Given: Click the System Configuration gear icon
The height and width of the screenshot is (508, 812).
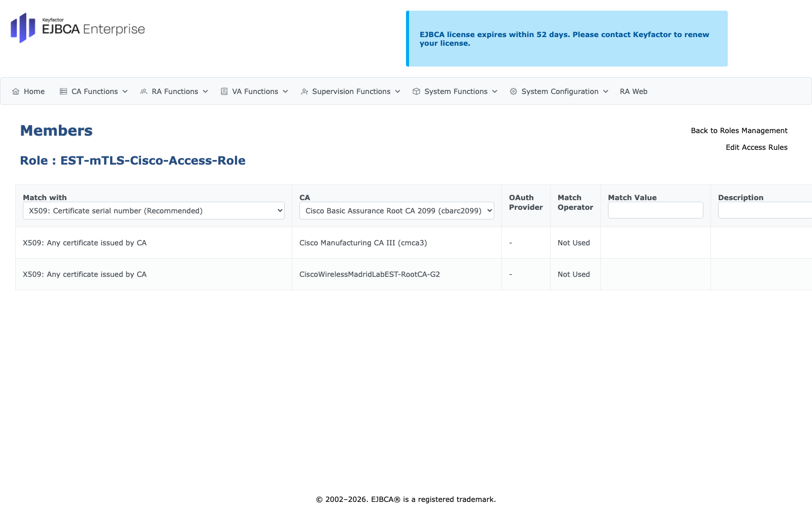Looking at the screenshot, I should click(514, 91).
